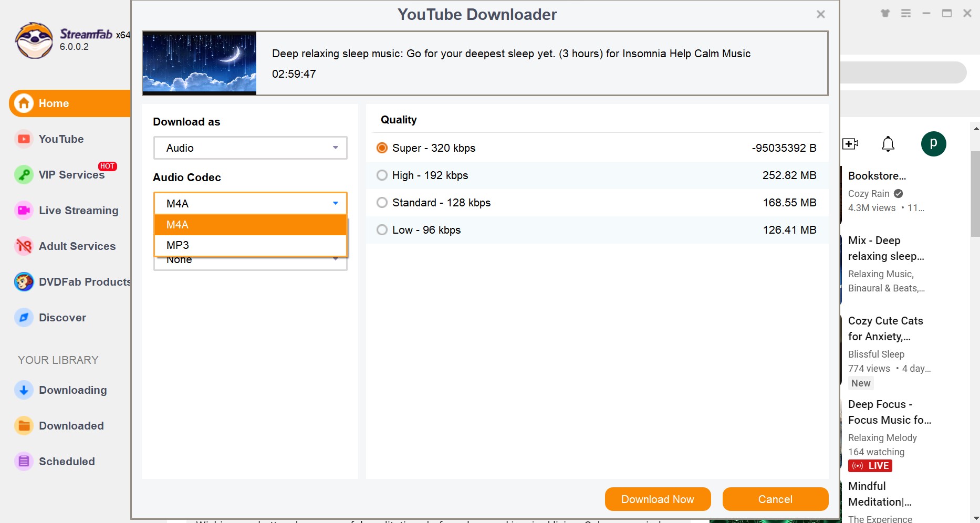Image resolution: width=980 pixels, height=523 pixels.
Task: Click the -95035392 B size value
Action: tap(784, 148)
